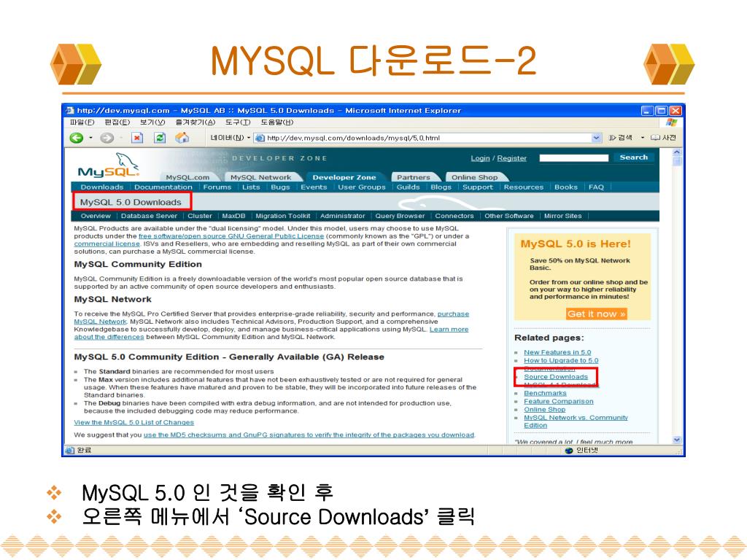Open Forums in the navigation bar

point(217,187)
